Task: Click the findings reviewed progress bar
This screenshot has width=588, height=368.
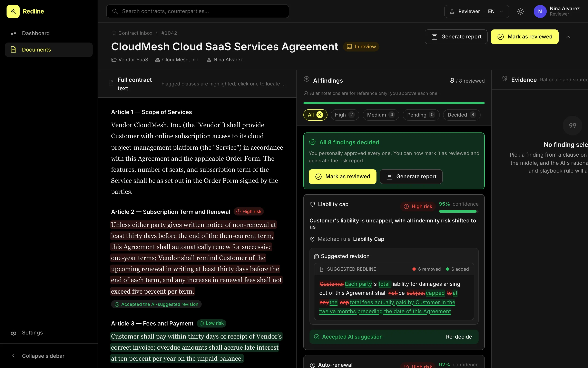Action: tap(394, 103)
